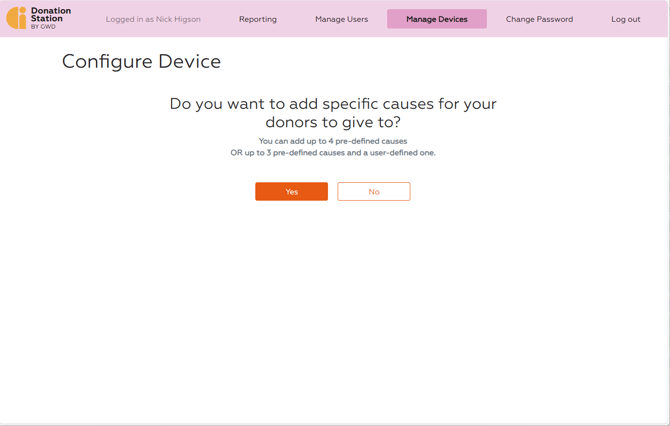Open the Change Password page

539,19
